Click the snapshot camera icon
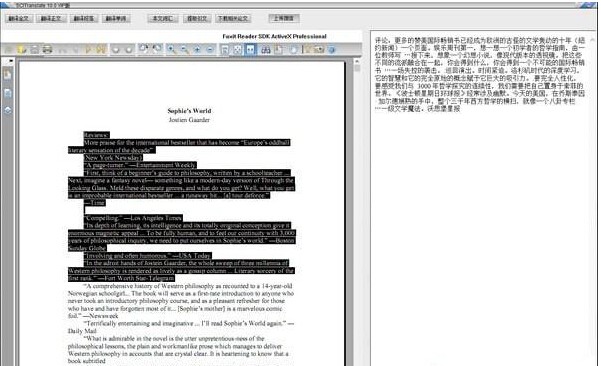The image size is (601, 366). click(319, 49)
